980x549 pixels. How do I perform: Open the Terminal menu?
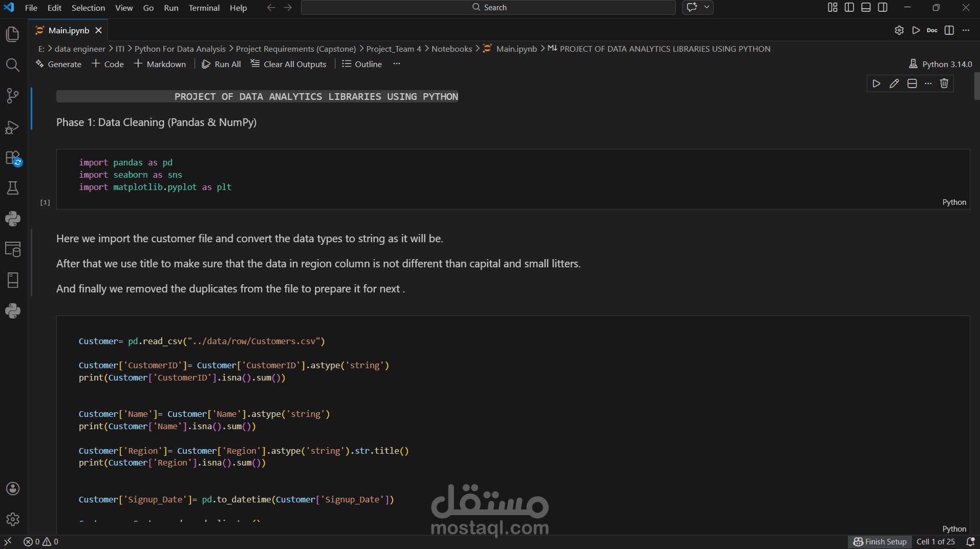[204, 8]
